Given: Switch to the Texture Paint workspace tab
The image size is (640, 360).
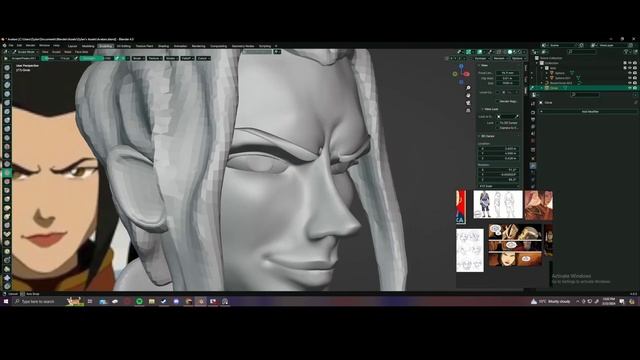Looking at the screenshot, I should [x=144, y=46].
